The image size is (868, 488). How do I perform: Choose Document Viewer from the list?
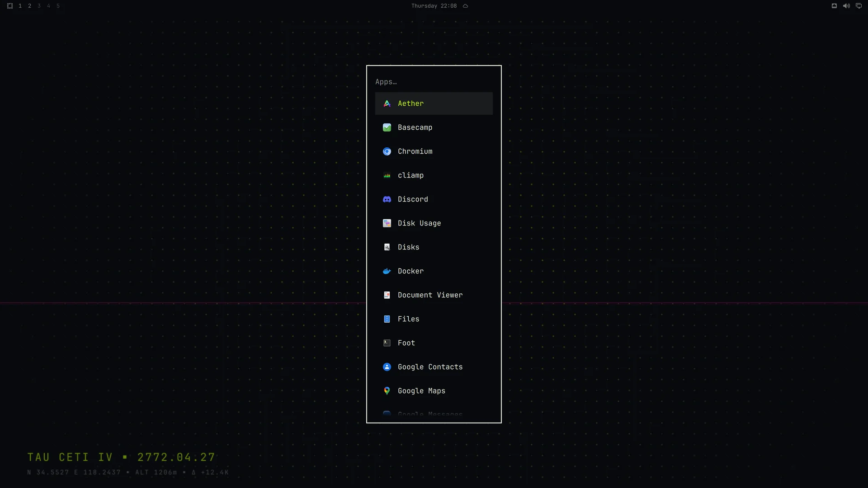tap(434, 295)
